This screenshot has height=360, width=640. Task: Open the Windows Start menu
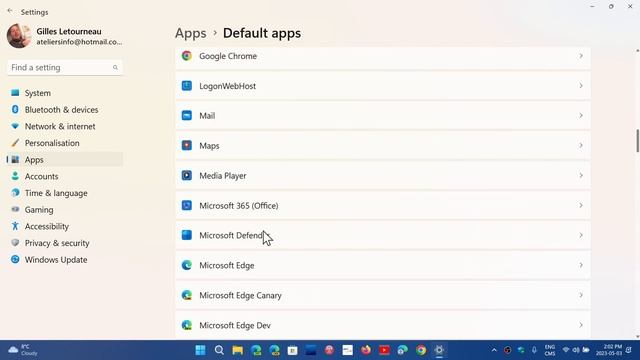pos(200,350)
